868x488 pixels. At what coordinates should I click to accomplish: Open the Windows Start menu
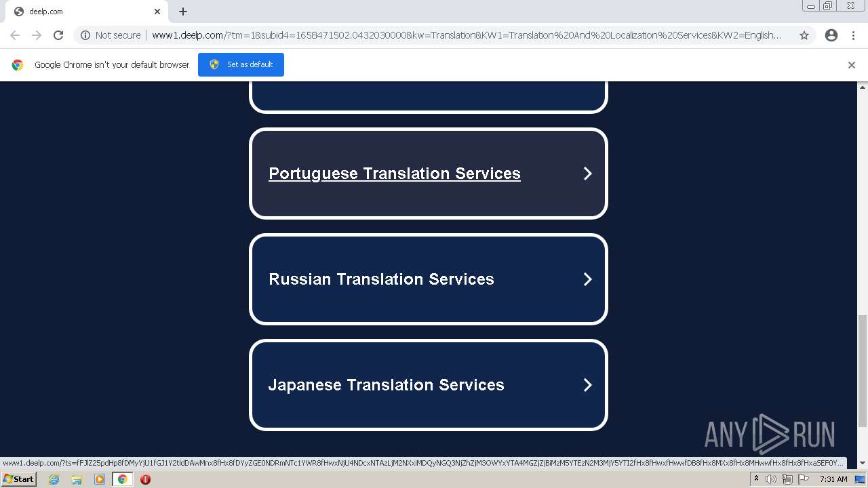[18, 479]
